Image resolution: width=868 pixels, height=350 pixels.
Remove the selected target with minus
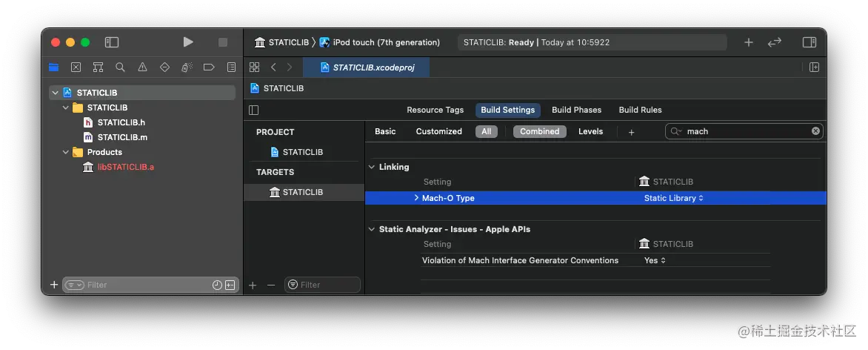[x=271, y=285]
